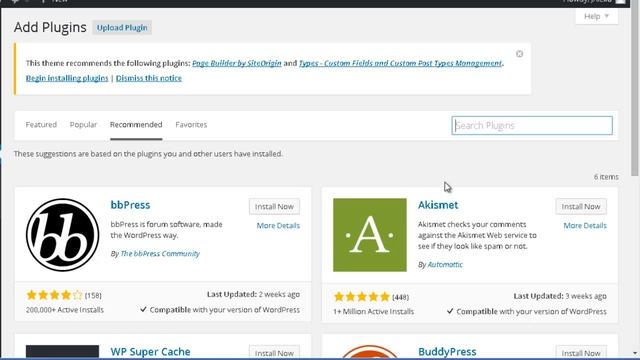The height and width of the screenshot is (360, 640).
Task: Click 'Last Updated: 2 weeks ago' text
Action: coord(253,294)
